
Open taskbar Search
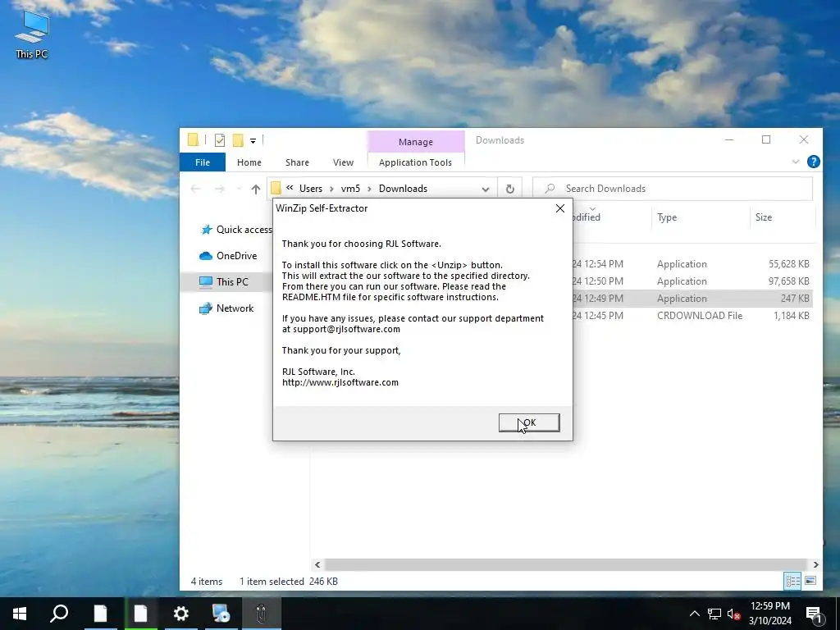(59, 614)
